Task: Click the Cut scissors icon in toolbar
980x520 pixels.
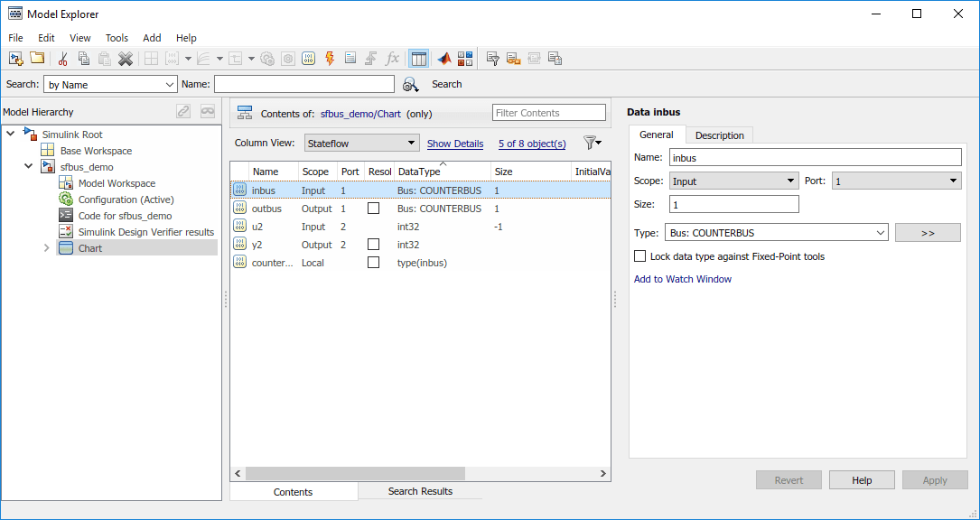Action: pos(62,59)
